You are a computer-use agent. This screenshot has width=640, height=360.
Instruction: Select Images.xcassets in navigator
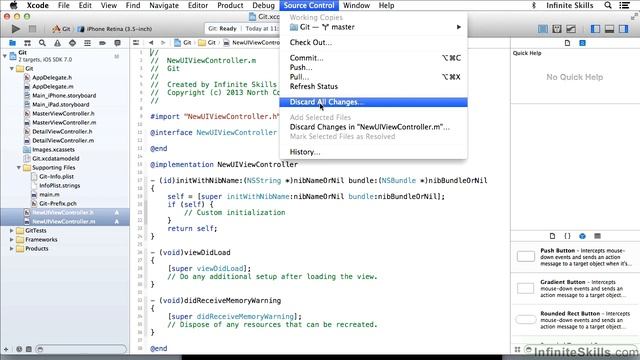pyautogui.click(x=53, y=149)
